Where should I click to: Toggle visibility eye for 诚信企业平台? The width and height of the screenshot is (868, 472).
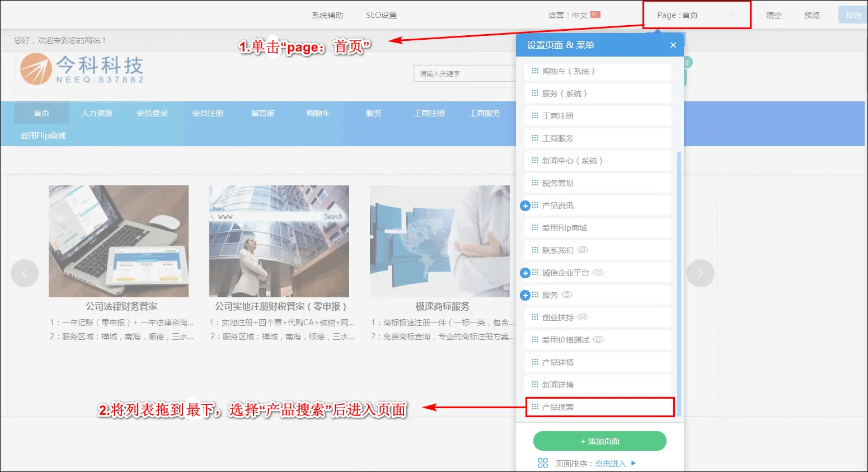[x=598, y=272]
